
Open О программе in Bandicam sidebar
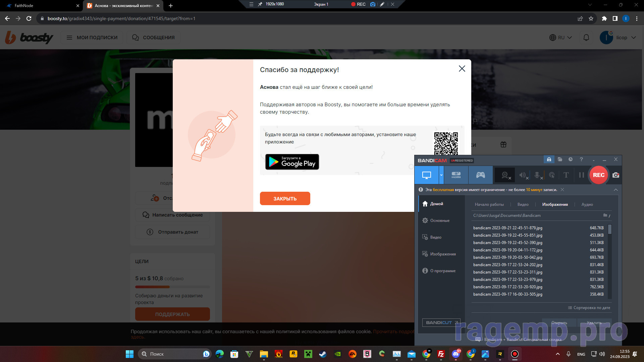coord(443,271)
